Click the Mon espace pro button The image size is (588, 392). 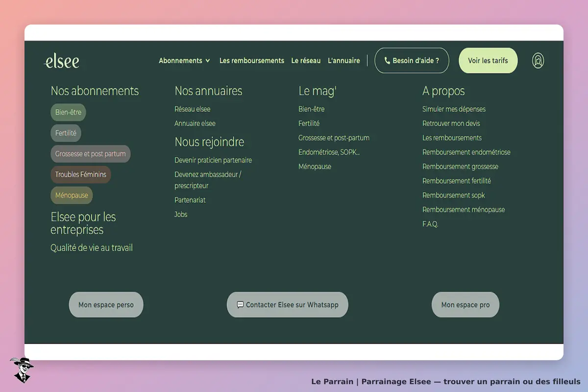465,305
